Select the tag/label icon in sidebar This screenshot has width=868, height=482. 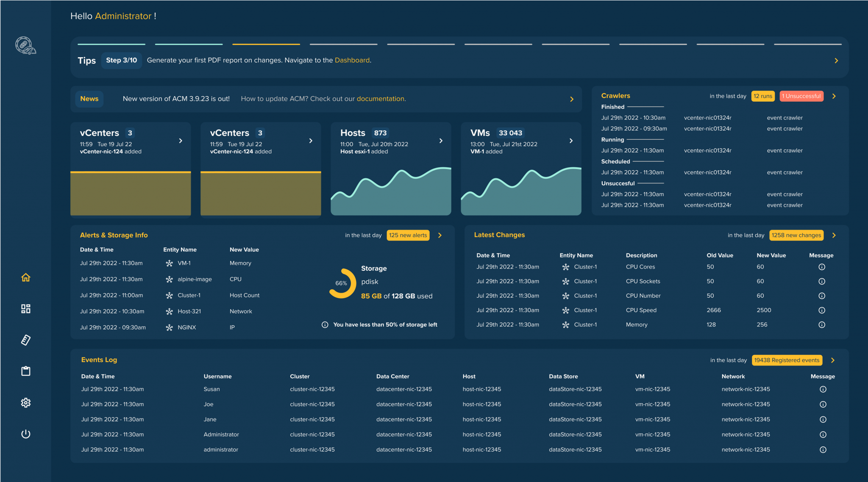[25, 339]
